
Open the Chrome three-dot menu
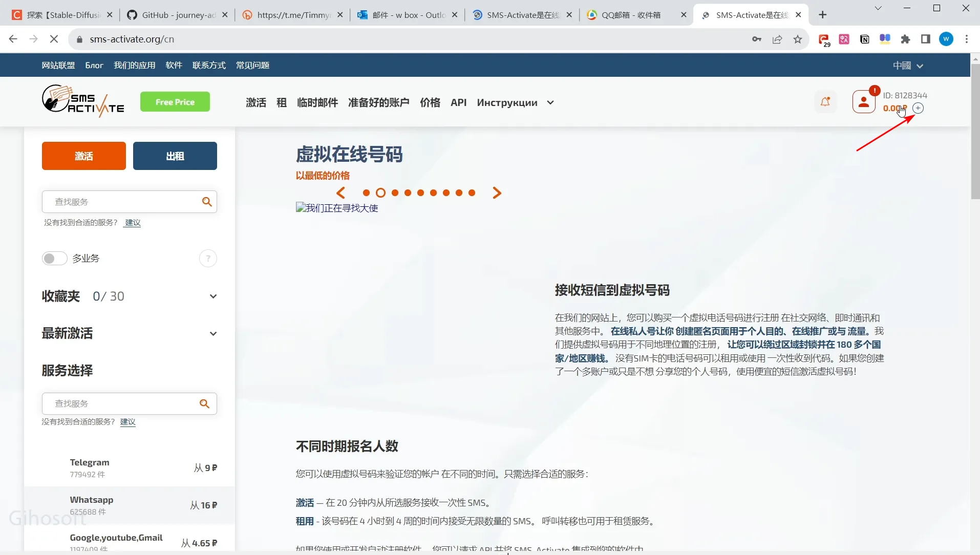[x=967, y=39]
